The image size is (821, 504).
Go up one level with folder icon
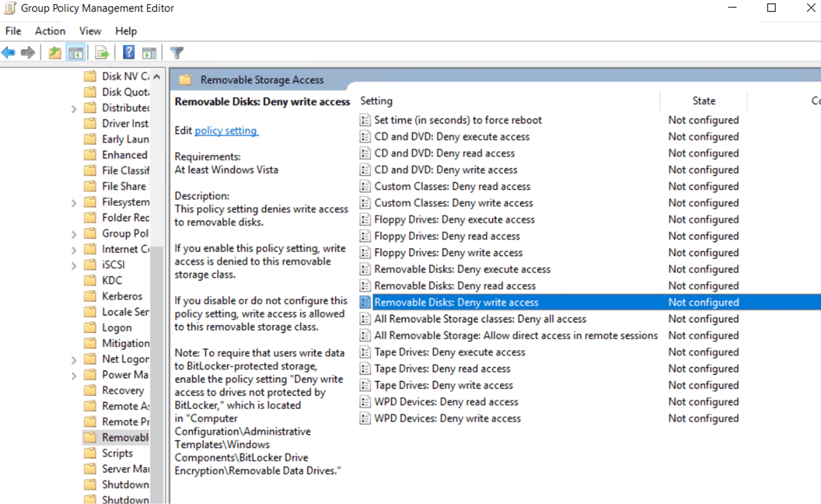point(55,53)
